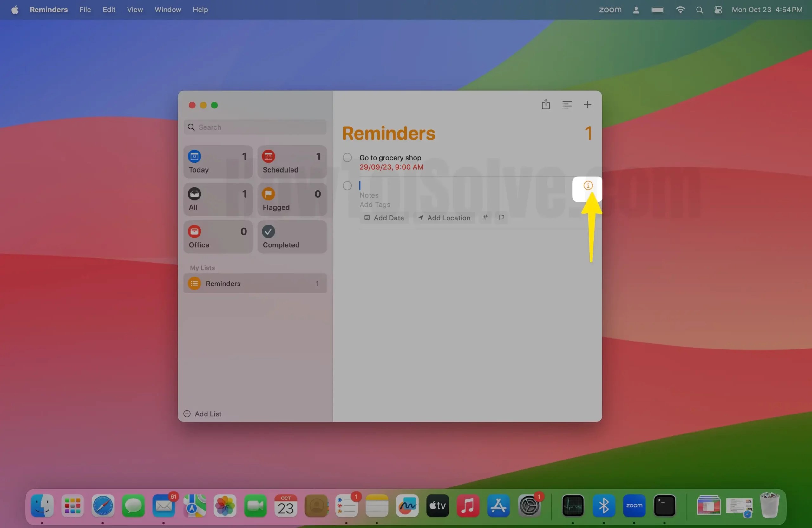Open the Completed smart list
The height and width of the screenshot is (528, 812).
point(292,237)
